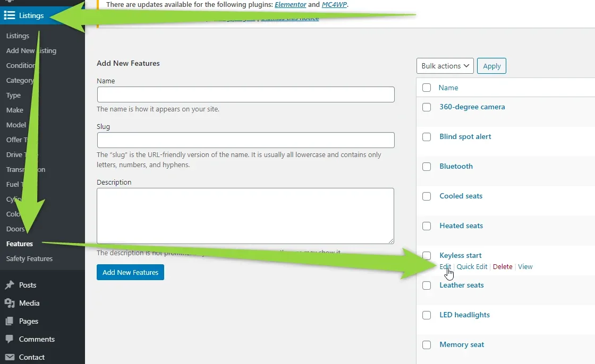Open the Media menu
This screenshot has height=364, width=595.
29,303
